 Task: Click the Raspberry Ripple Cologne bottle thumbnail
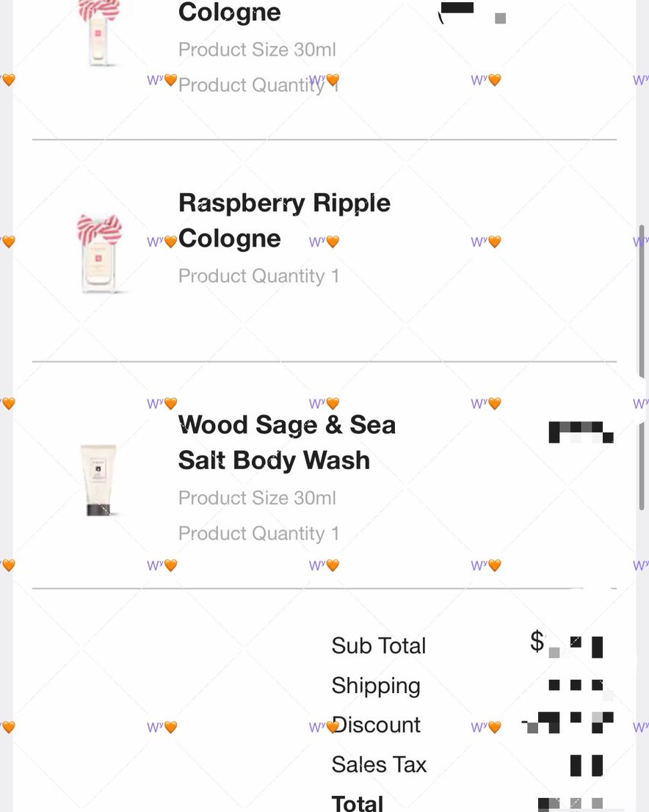100,253
